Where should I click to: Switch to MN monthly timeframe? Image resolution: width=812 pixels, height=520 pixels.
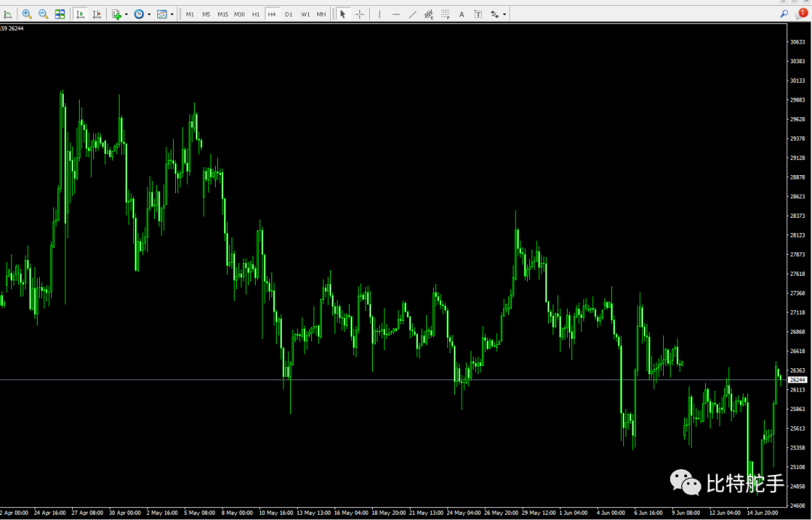pos(322,14)
